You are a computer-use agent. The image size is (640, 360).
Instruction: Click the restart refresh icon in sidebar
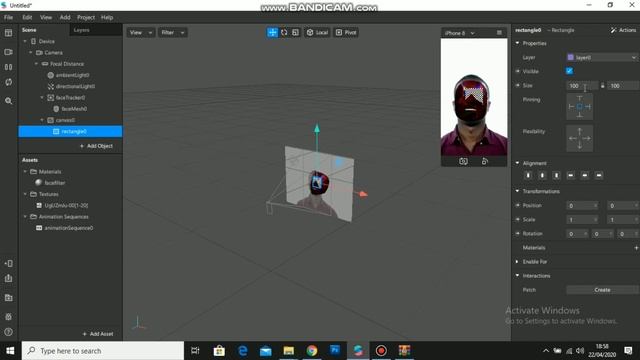point(9,82)
